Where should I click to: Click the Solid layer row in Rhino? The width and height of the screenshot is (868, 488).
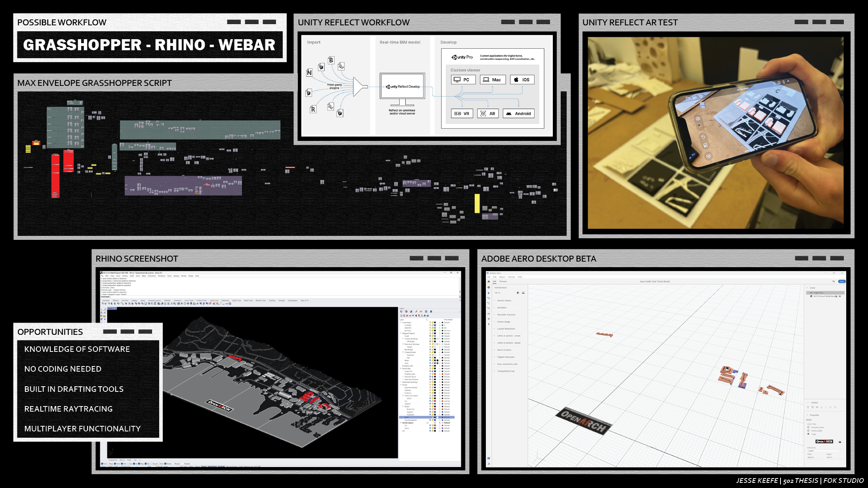coord(427,417)
